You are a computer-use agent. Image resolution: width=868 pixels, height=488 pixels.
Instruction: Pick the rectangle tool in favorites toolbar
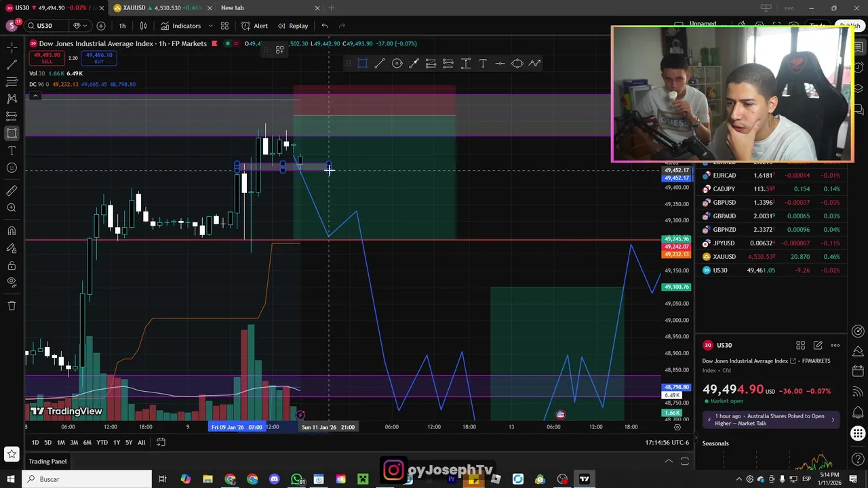coord(362,63)
